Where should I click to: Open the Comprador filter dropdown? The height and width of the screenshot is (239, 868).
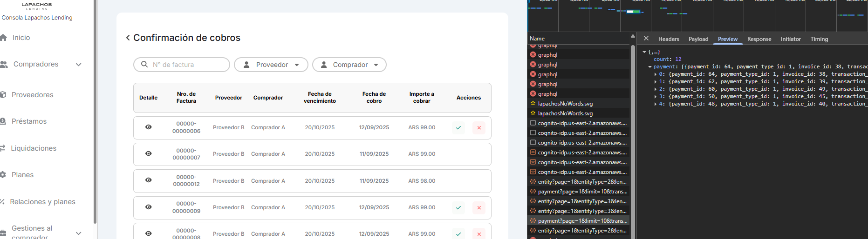click(349, 65)
